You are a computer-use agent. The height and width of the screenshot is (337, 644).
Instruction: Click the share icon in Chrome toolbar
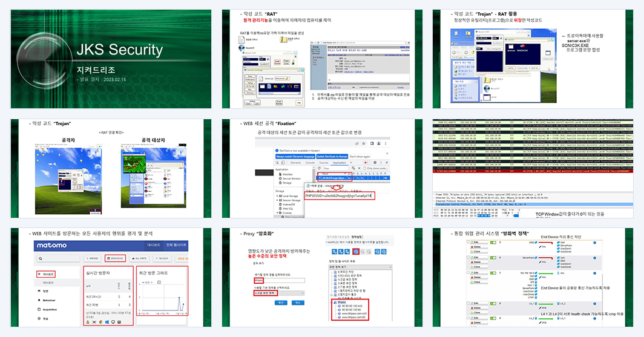point(357,143)
